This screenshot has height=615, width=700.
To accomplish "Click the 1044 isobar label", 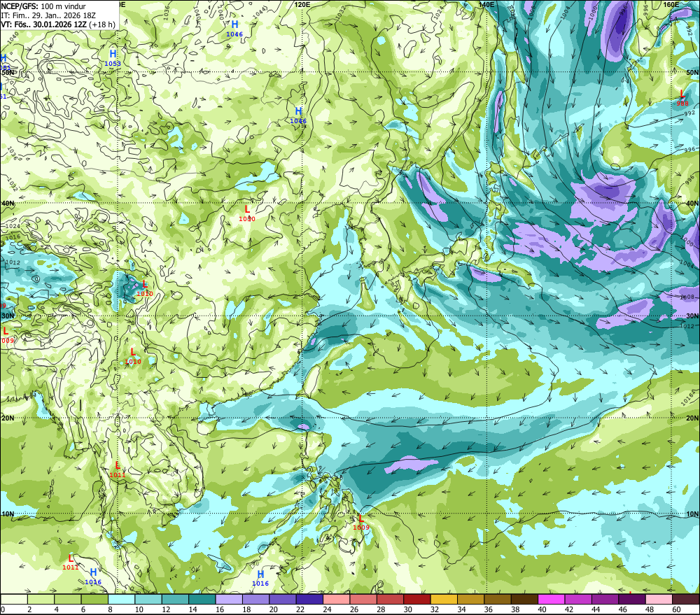I will click(x=260, y=13).
